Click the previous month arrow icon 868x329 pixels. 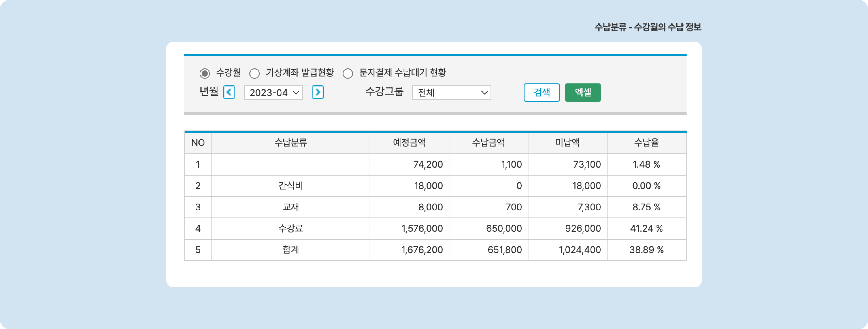click(229, 92)
